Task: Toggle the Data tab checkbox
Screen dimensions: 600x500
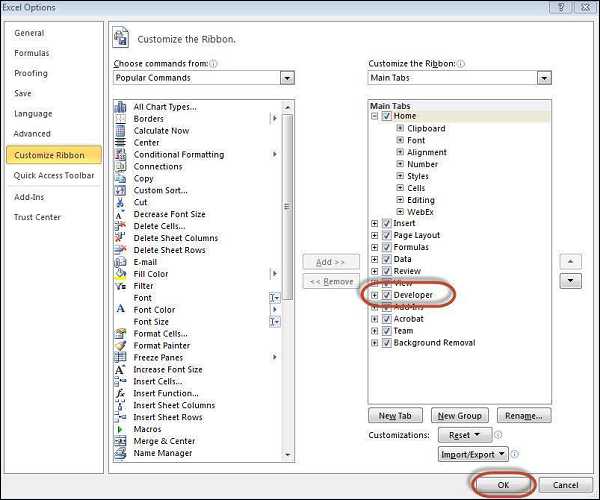Action: (x=386, y=259)
